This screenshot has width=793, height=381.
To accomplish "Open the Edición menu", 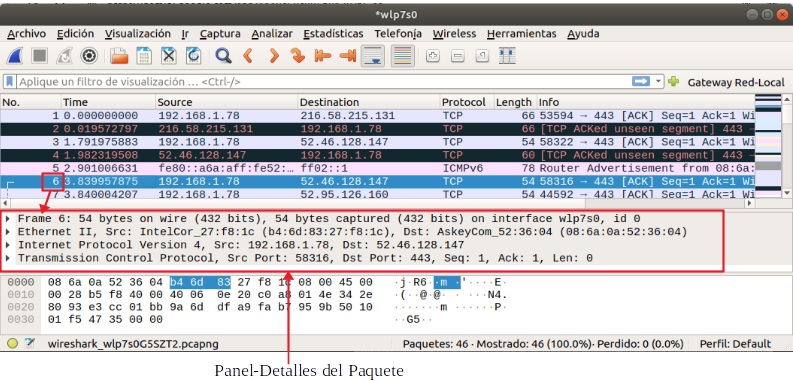I will [x=75, y=34].
